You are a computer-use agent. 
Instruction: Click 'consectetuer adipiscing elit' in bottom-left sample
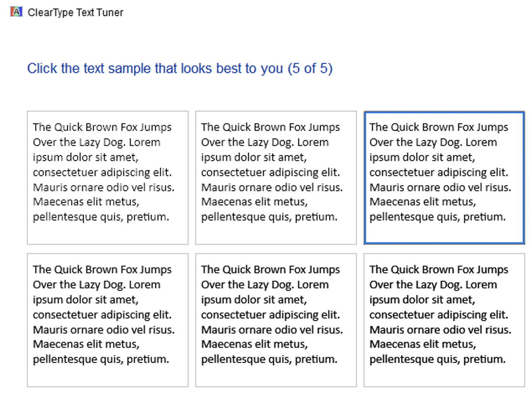click(x=102, y=315)
